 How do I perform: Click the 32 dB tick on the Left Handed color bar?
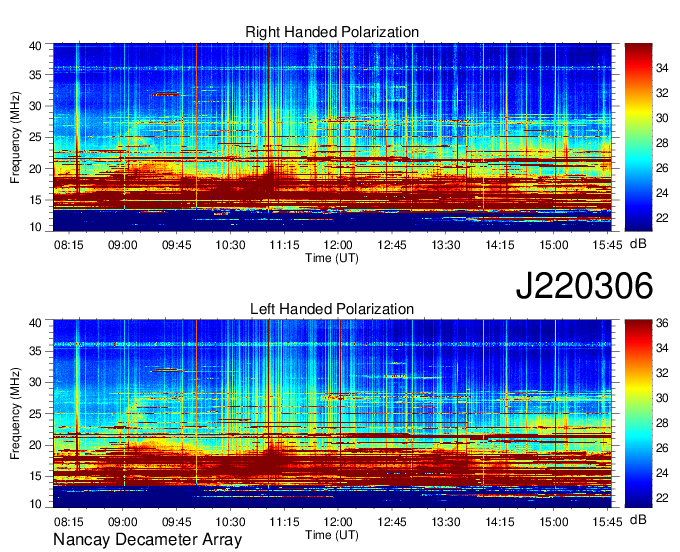coord(662,373)
